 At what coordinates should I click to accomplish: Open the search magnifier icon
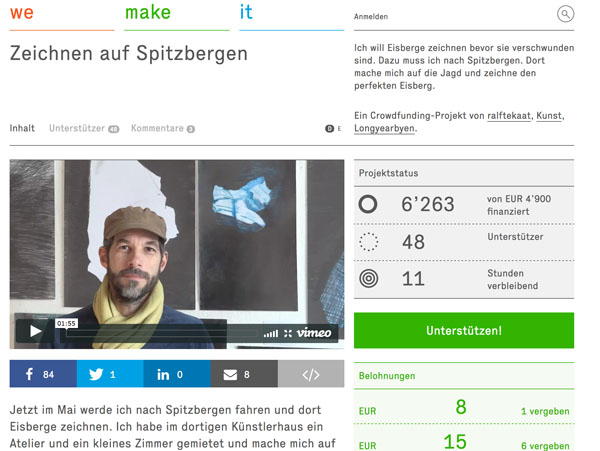[565, 14]
